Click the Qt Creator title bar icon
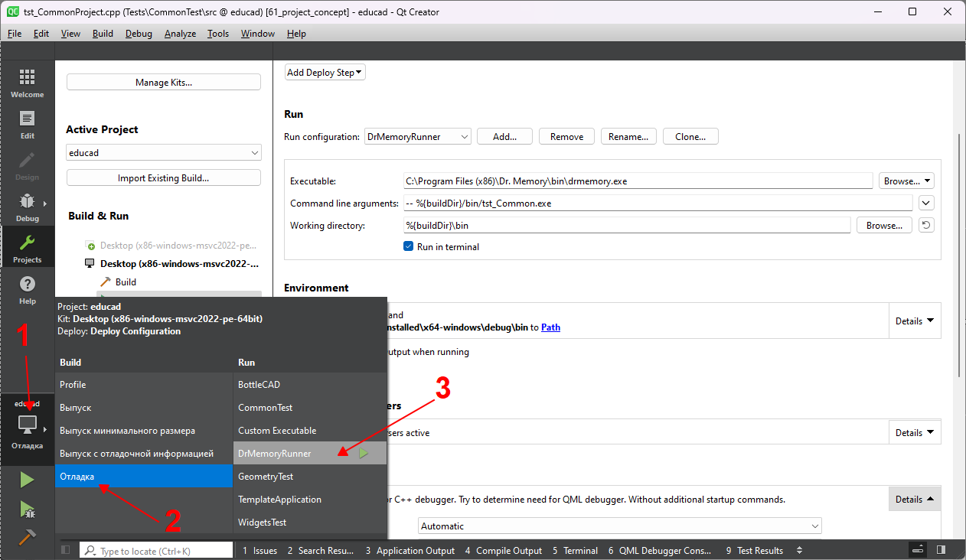 click(x=13, y=11)
